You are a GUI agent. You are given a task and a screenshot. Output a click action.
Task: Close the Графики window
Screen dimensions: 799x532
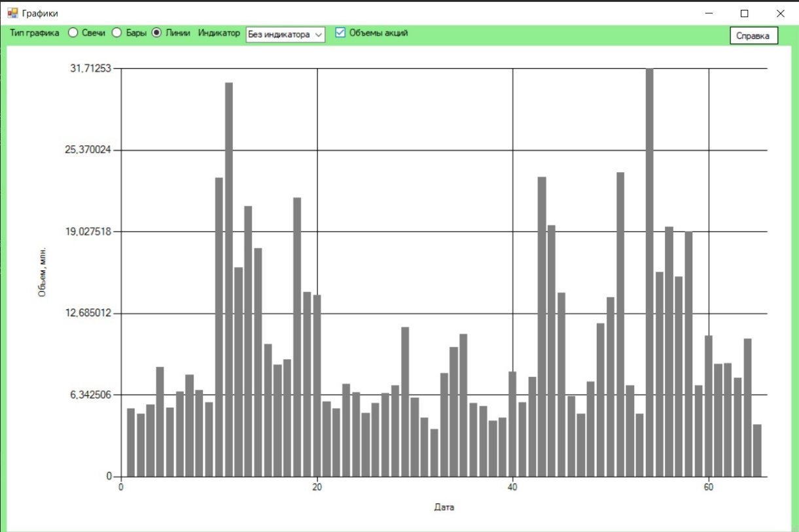(780, 13)
